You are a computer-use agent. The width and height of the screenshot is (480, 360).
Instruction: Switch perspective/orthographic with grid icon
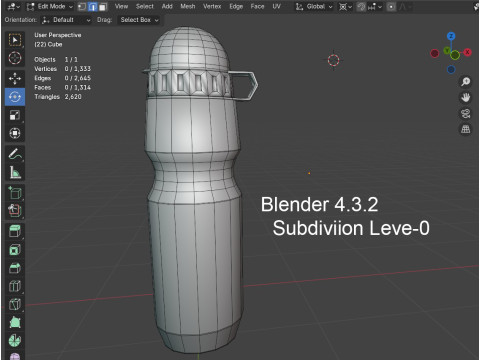(x=466, y=129)
